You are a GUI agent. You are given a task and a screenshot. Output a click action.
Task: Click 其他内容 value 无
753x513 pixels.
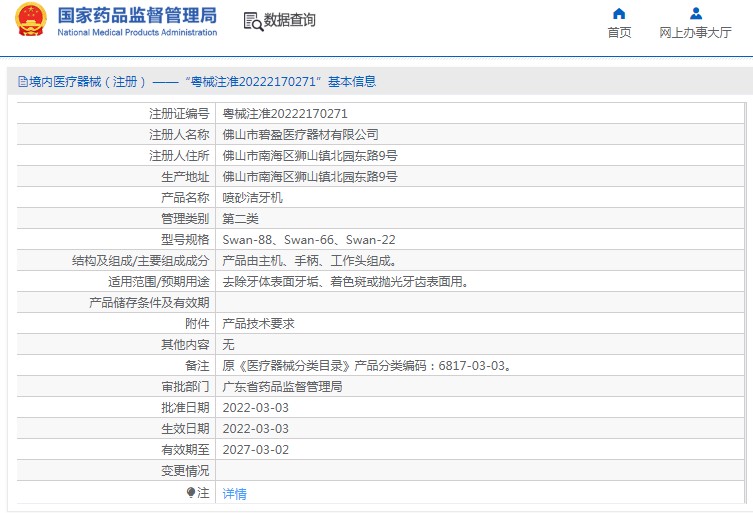click(228, 345)
